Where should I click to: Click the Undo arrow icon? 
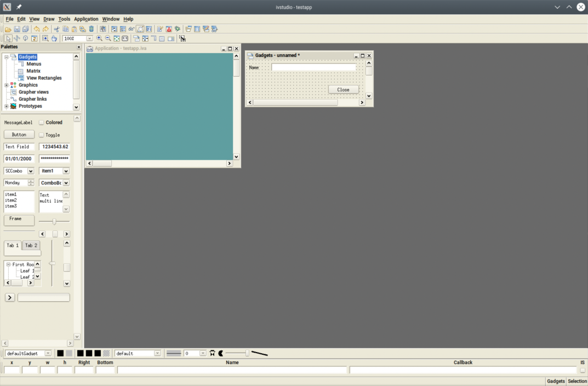click(37, 29)
